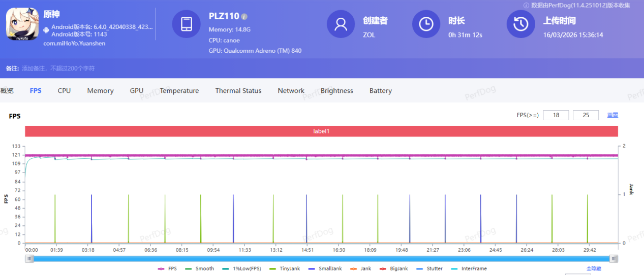The height and width of the screenshot is (275, 644).
Task: Click the left handle of time range slider
Action: coord(30,259)
